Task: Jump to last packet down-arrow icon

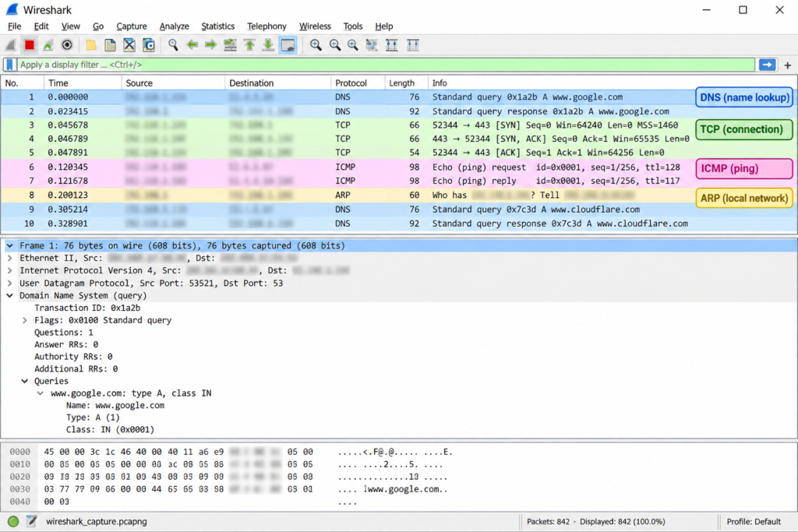Action: coord(268,45)
